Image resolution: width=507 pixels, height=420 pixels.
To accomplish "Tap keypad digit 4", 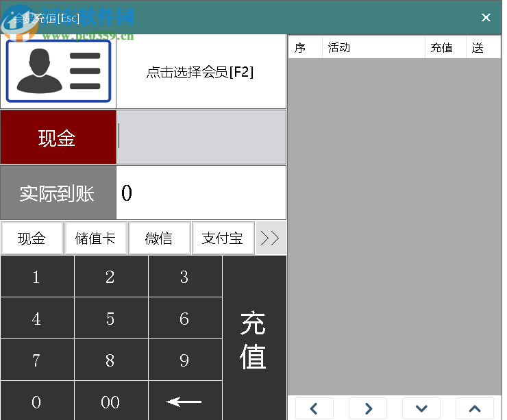I will coord(37,318).
